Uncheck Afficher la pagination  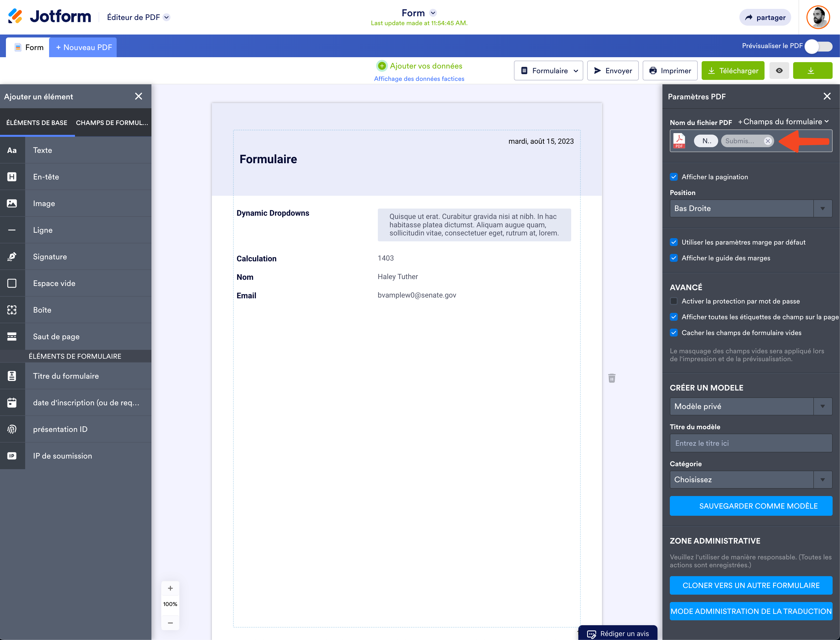tap(674, 177)
